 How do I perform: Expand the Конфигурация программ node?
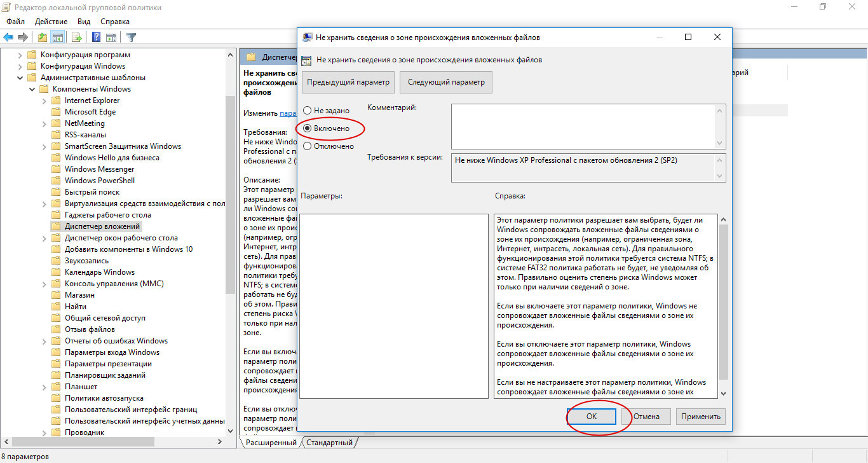tap(20, 55)
